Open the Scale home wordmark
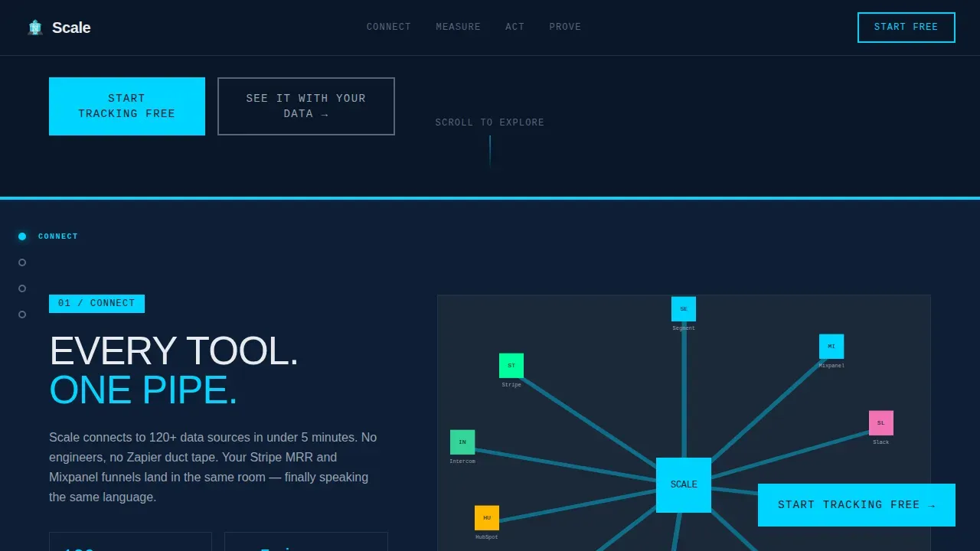Screen dimensions: 980x551 point(71,28)
